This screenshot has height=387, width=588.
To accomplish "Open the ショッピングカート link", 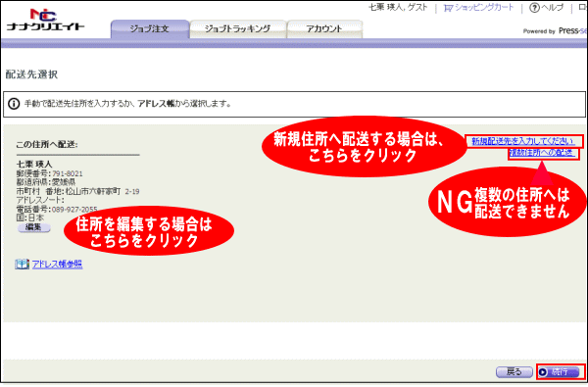I will tap(484, 8).
